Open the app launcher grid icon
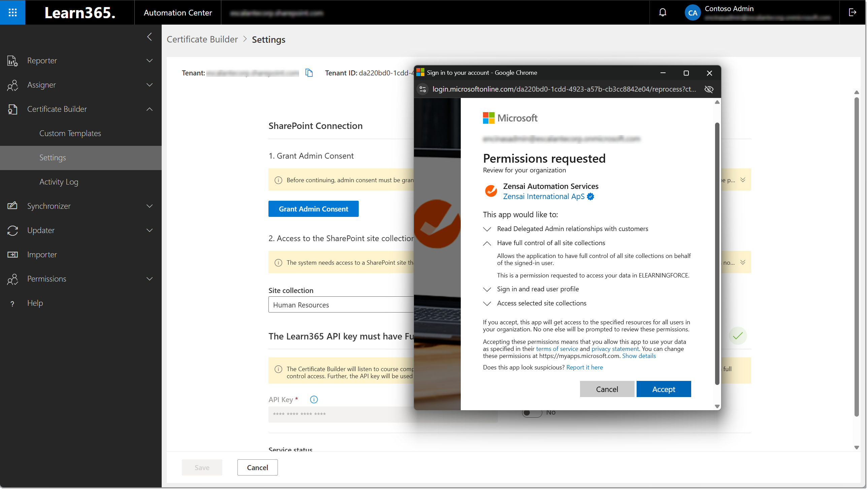This screenshot has width=868, height=490. pyautogui.click(x=12, y=12)
